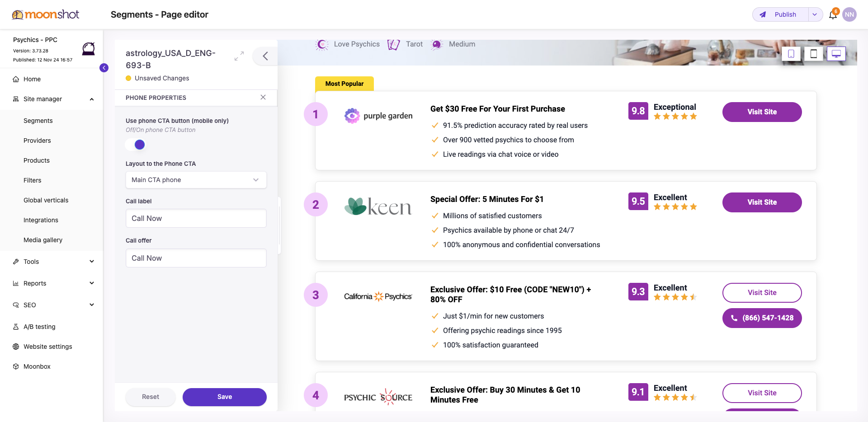Click the moonshot logo
The height and width of the screenshot is (422, 868).
(45, 14)
